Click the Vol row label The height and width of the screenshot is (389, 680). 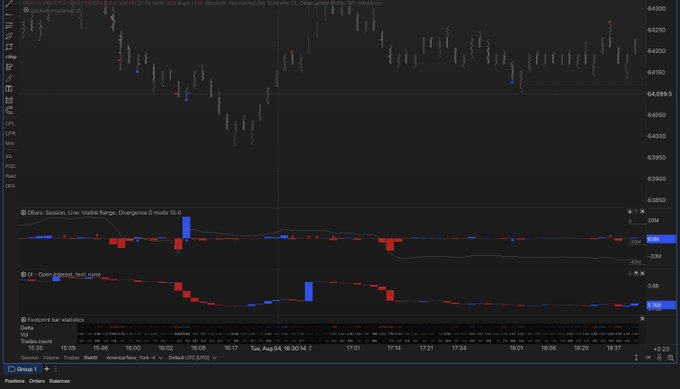click(x=24, y=335)
